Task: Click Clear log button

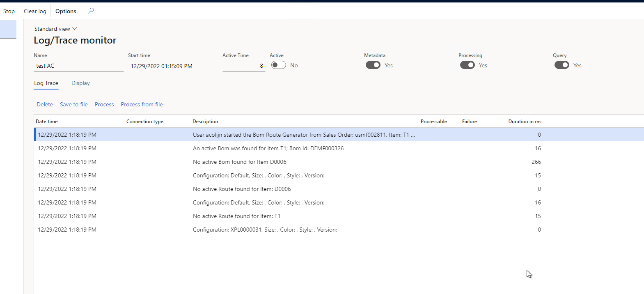Action: [x=35, y=11]
